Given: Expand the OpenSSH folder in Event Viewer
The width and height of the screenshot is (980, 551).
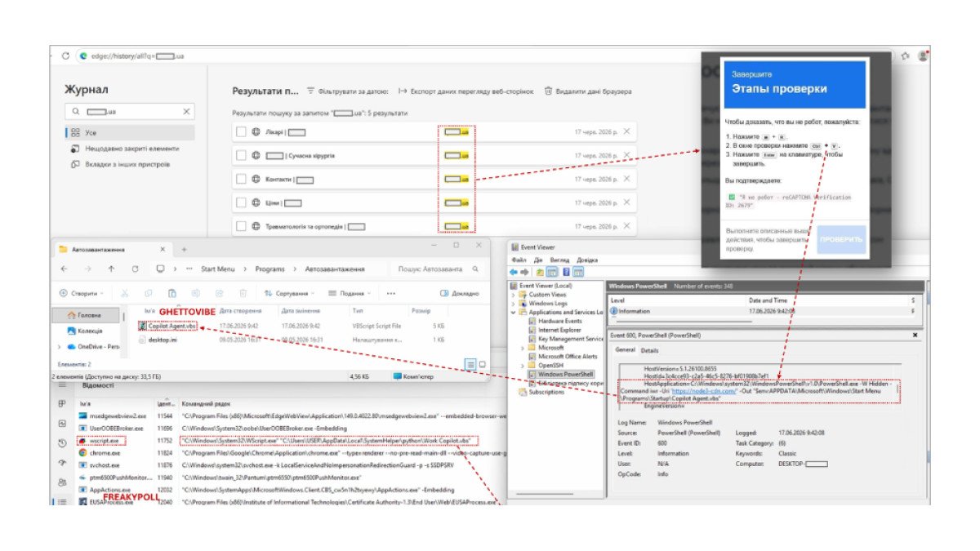Looking at the screenshot, I should (x=523, y=365).
